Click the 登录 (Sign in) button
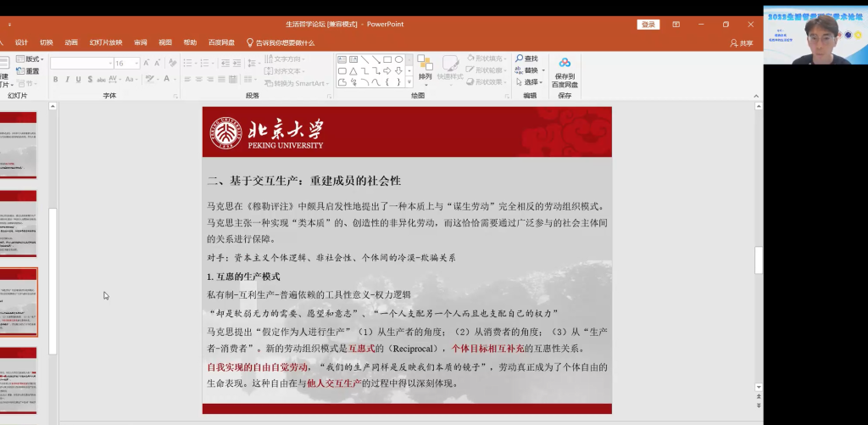The image size is (868, 425). tap(648, 25)
